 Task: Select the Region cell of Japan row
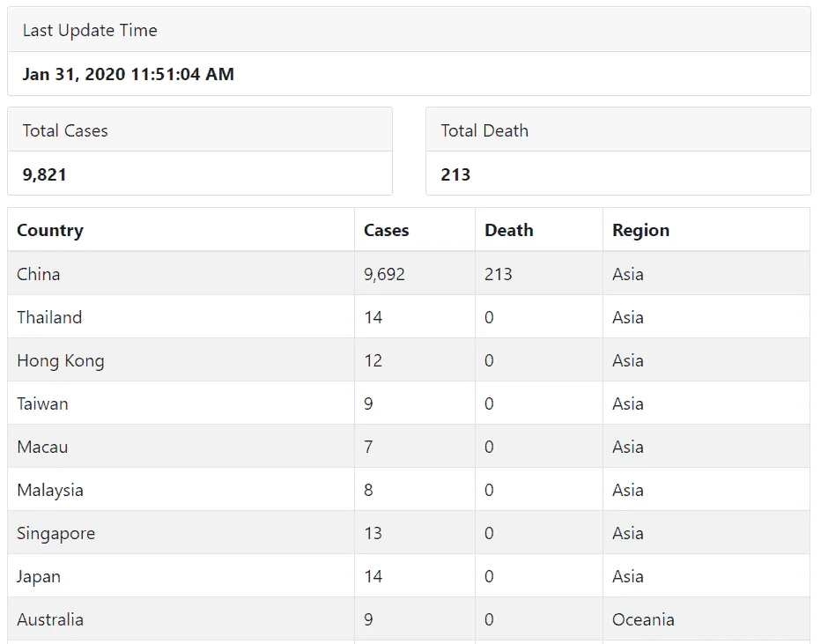click(x=706, y=576)
